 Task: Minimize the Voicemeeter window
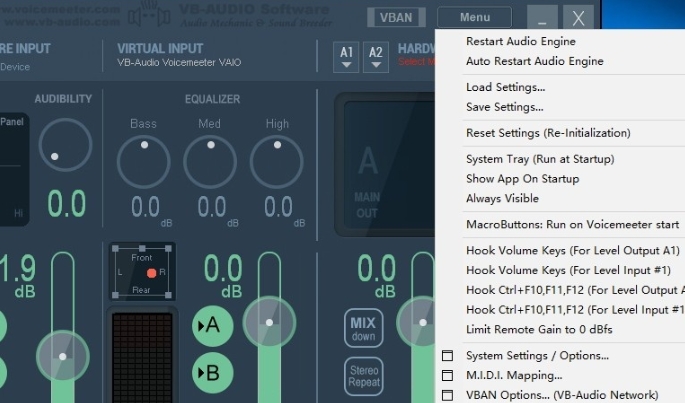(542, 17)
